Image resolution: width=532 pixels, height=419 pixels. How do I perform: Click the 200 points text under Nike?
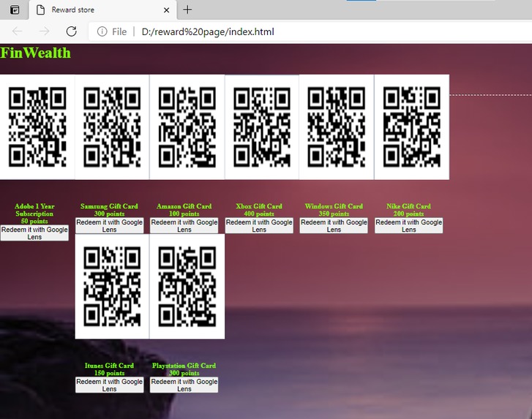pos(409,214)
